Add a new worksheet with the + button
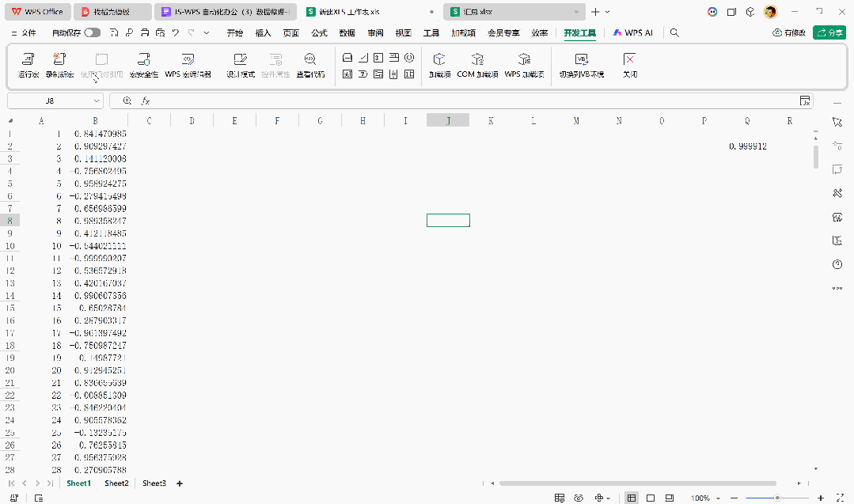This screenshot has height=504, width=854. (x=179, y=483)
